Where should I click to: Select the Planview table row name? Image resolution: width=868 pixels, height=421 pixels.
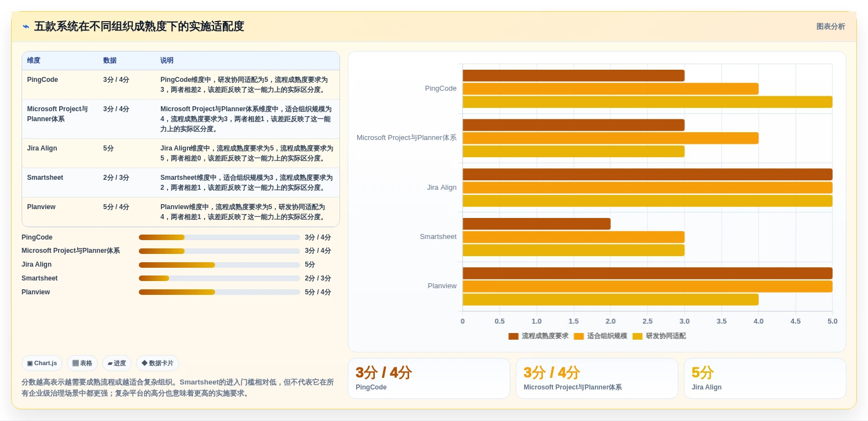click(x=41, y=207)
